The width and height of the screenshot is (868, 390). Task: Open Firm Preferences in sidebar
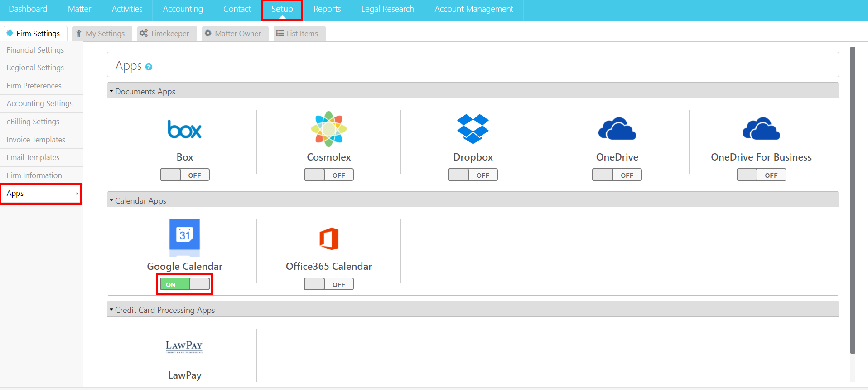(x=41, y=86)
